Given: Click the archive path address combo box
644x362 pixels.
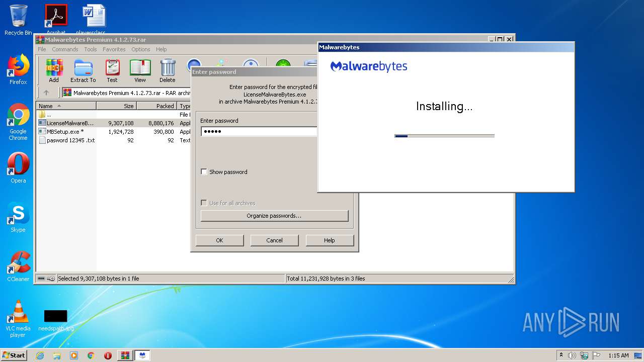Looking at the screenshot, I should [x=126, y=93].
